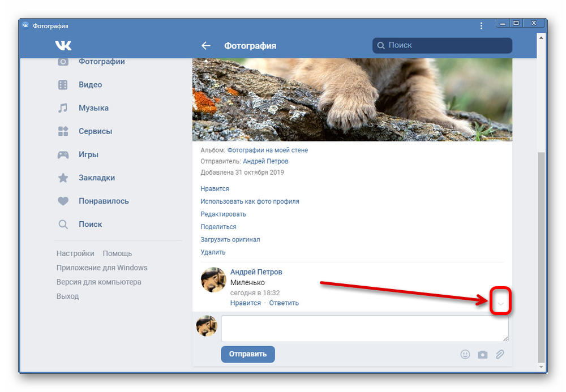Click the comment timestamp сегодня в 18:32
The height and width of the screenshot is (392, 566).
(x=255, y=293)
